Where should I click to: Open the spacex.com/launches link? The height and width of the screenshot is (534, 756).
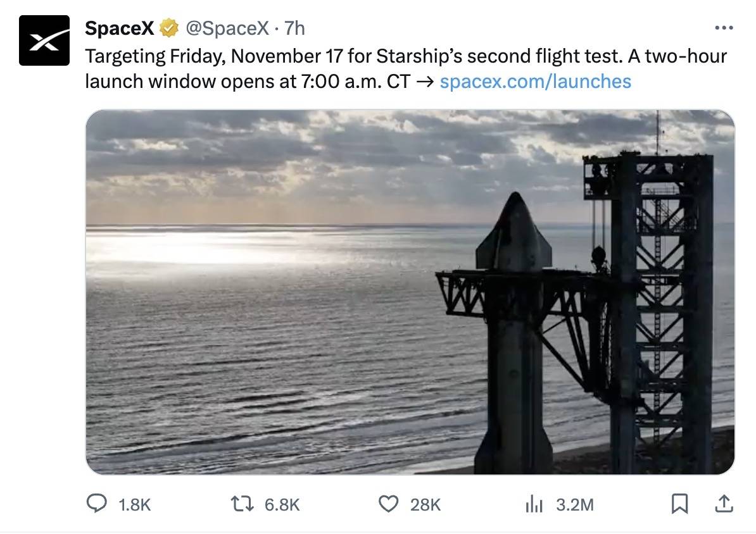click(x=536, y=82)
